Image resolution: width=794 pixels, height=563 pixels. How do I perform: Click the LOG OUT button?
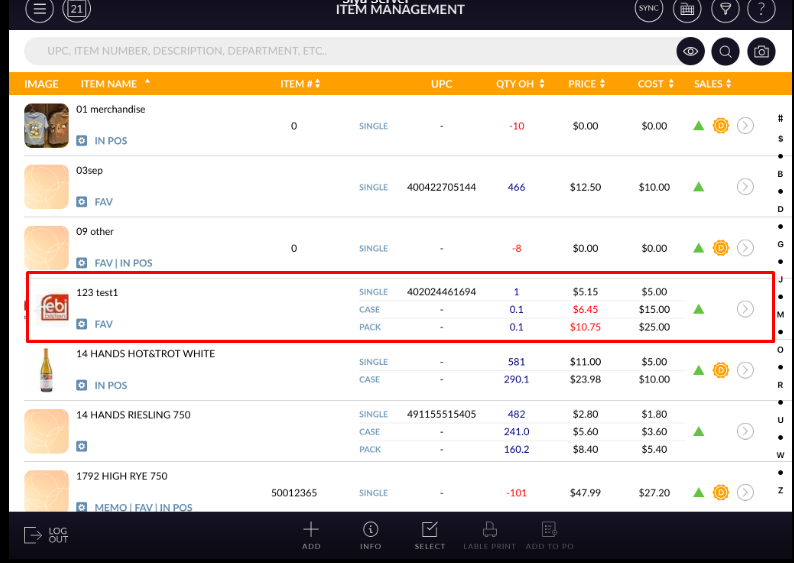point(46,536)
